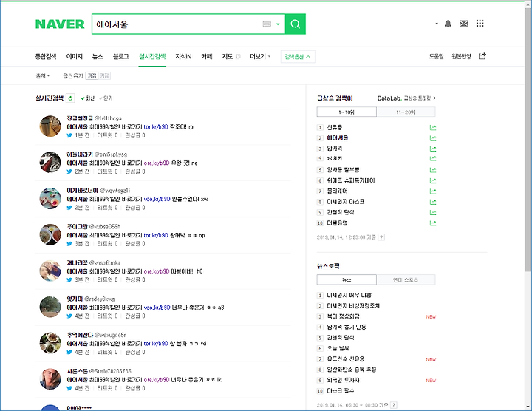Select the 뉴스 tab
The image size is (532, 411).
pyautogui.click(x=98, y=56)
